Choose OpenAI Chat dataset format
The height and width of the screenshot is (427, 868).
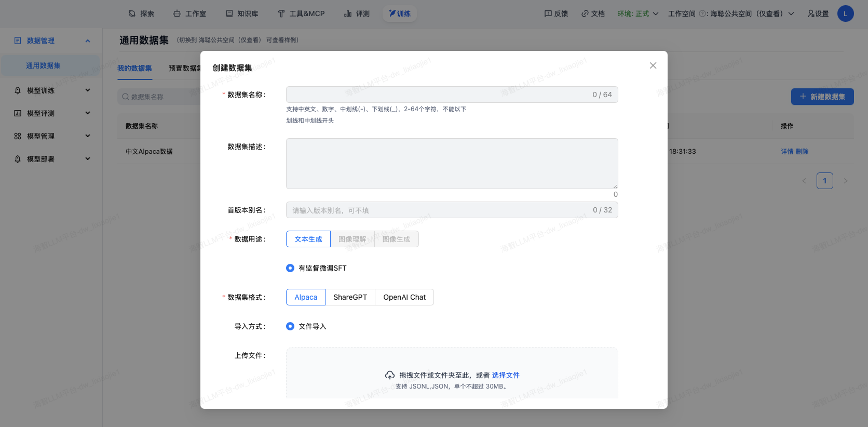pyautogui.click(x=404, y=297)
